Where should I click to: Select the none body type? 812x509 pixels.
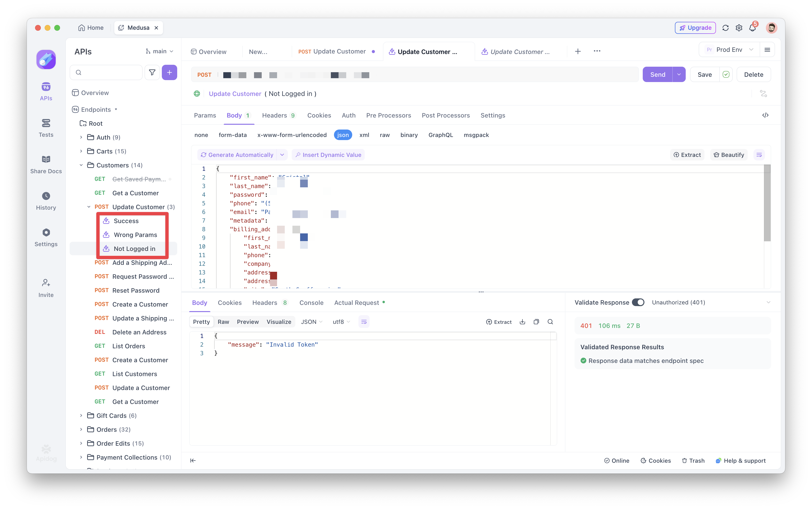click(201, 135)
